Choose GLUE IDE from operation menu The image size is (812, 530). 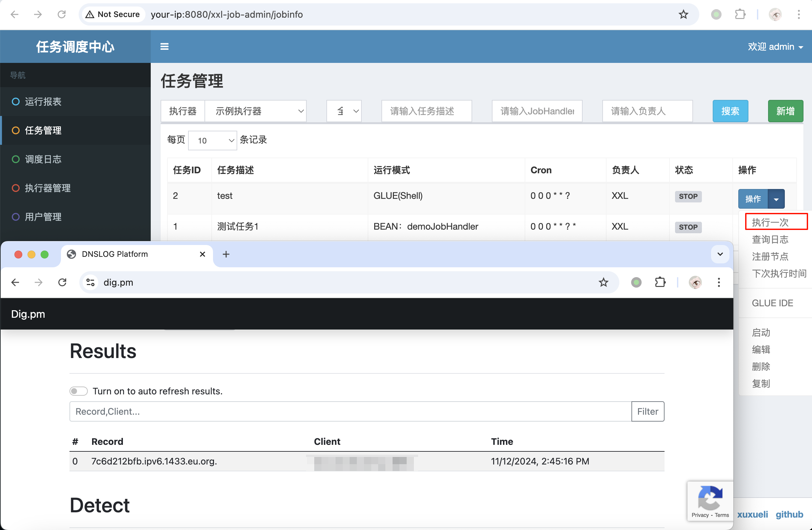pos(772,303)
